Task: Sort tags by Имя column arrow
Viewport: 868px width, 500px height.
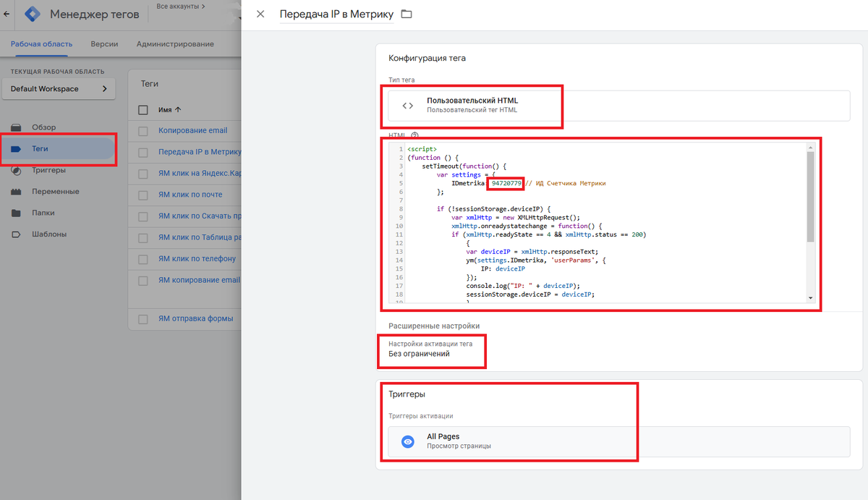Action: coord(178,109)
